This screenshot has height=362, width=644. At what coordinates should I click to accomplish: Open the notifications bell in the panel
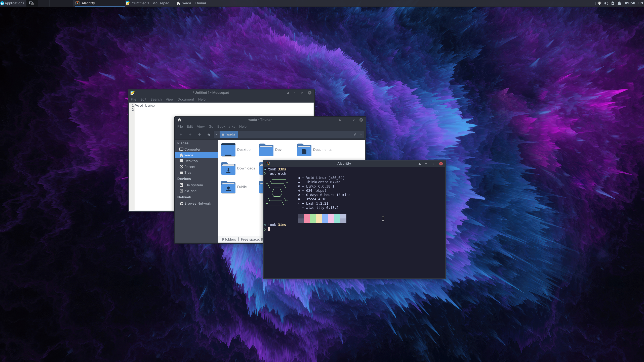[619, 3]
